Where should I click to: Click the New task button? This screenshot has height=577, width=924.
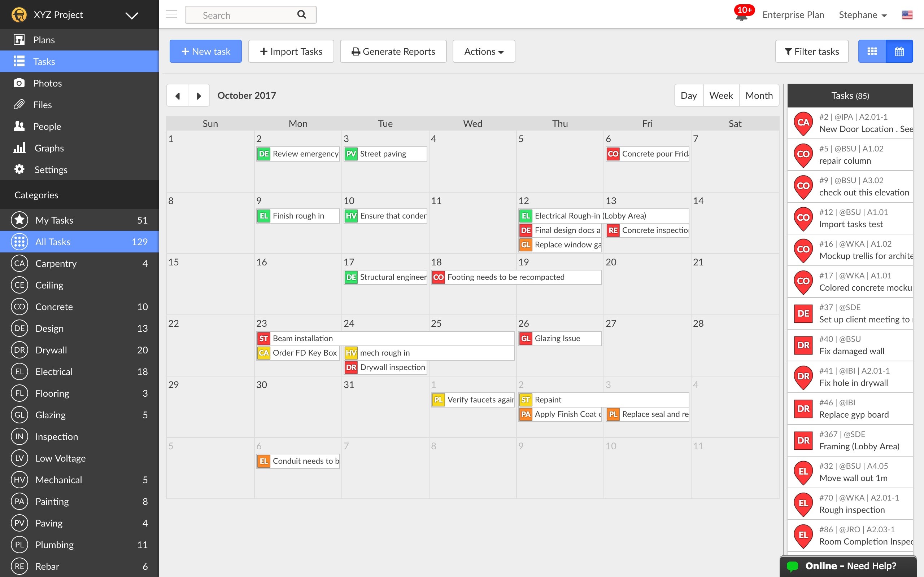[205, 51]
